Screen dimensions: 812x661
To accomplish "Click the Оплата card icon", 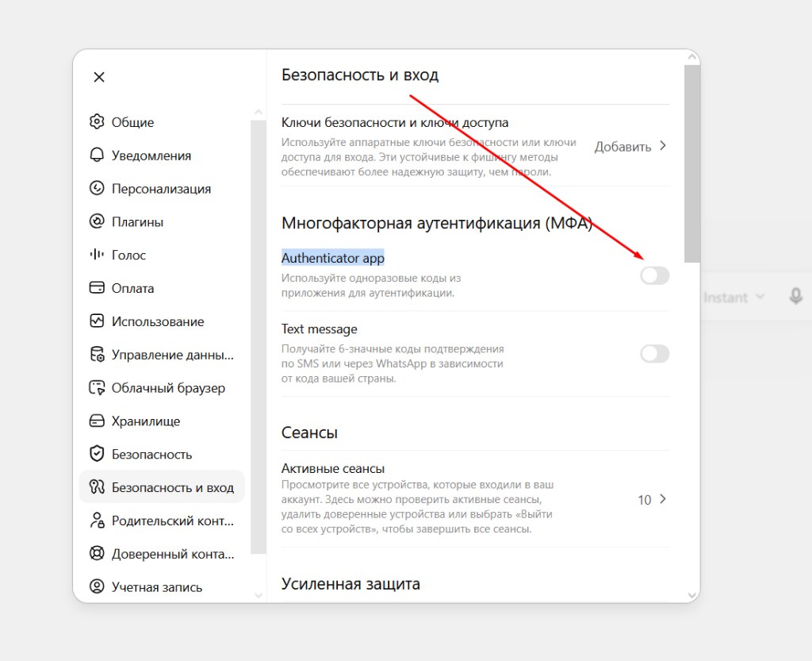I will coord(97,287).
